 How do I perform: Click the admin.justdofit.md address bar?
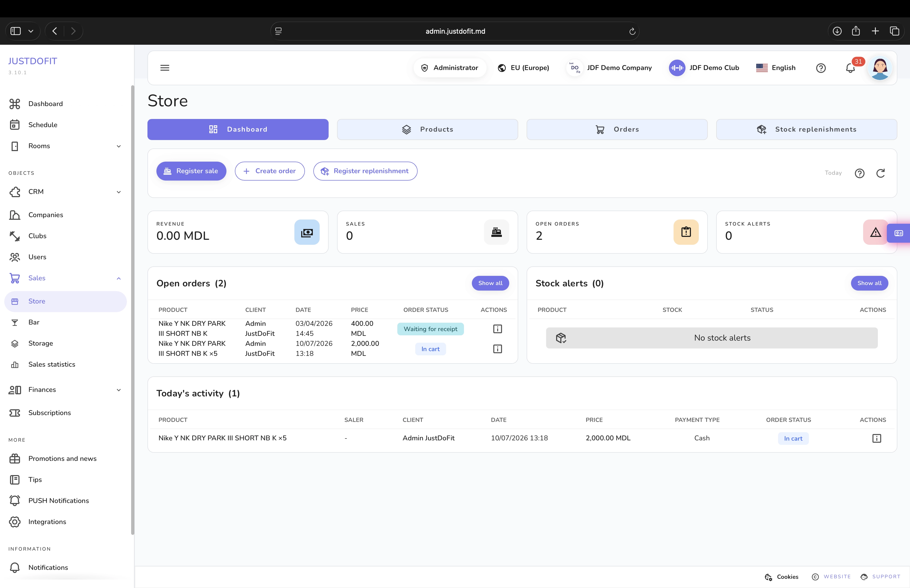coord(455,31)
